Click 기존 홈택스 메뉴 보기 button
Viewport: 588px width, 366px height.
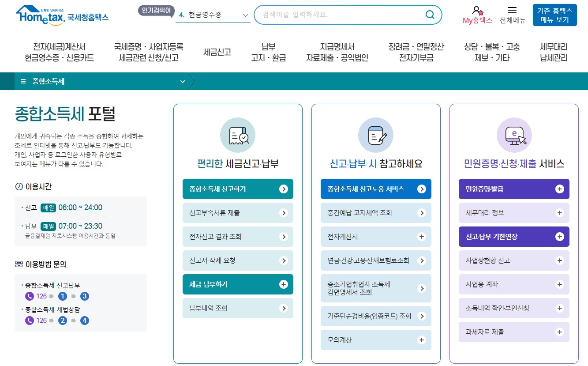click(x=554, y=15)
